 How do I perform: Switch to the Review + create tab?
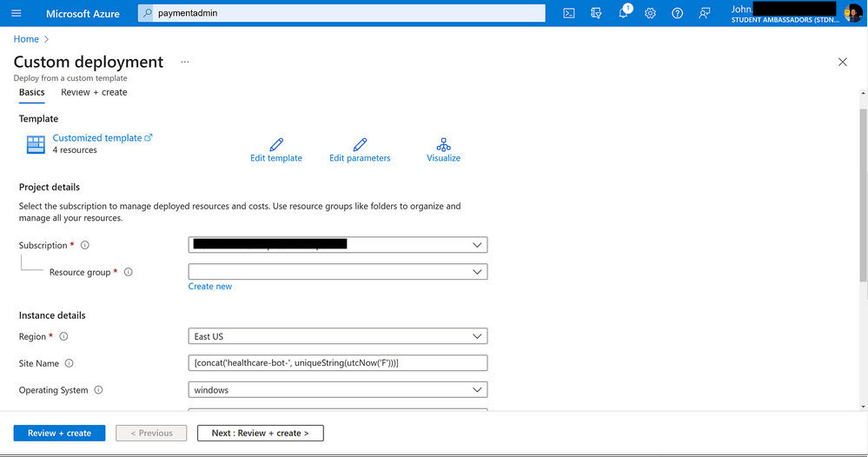click(94, 92)
